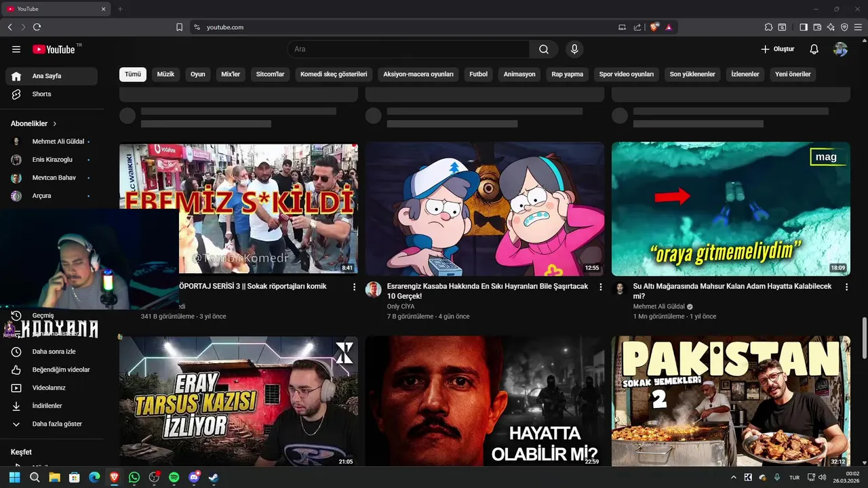868x488 pixels.
Task: Expand Abonelikler subscriptions section
Action: point(34,124)
